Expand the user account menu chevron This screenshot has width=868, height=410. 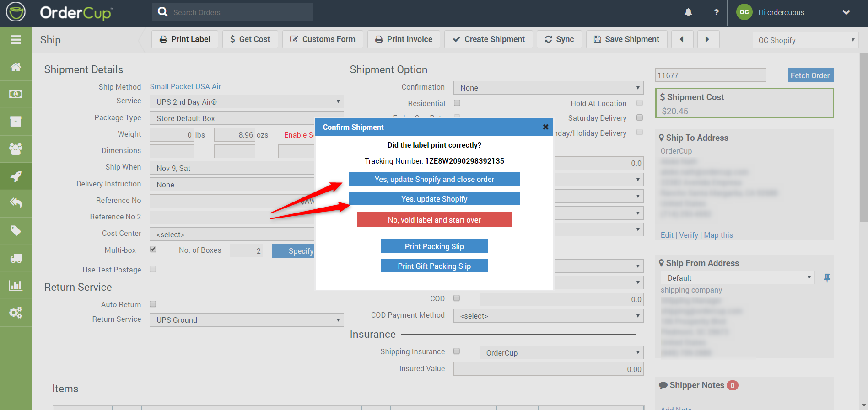pyautogui.click(x=846, y=12)
